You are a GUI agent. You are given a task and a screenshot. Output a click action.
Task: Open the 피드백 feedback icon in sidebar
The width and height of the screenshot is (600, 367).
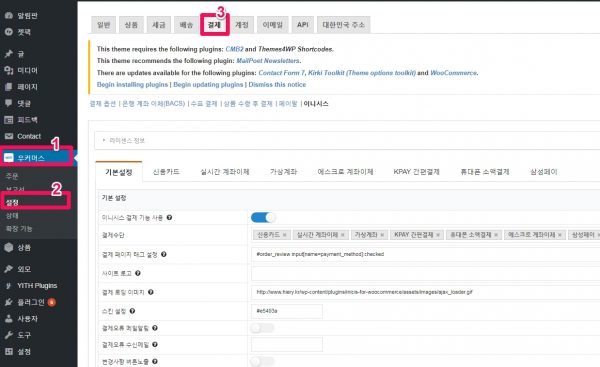point(8,120)
